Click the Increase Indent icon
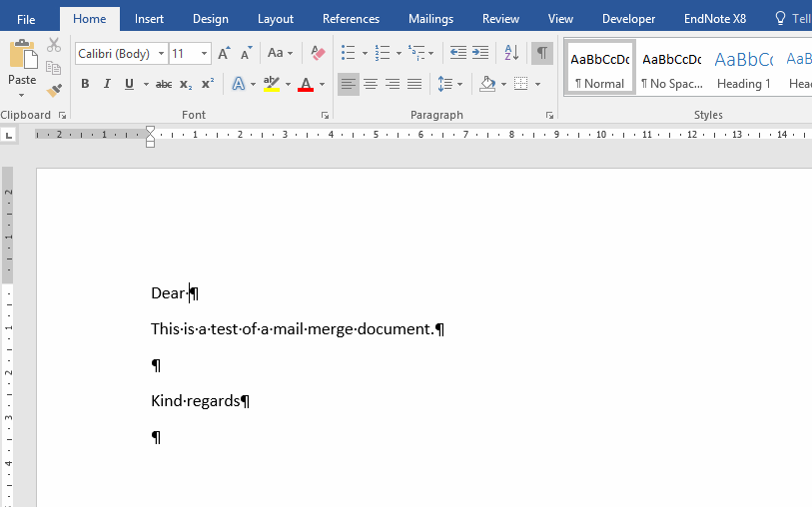Image resolution: width=812 pixels, height=507 pixels. (480, 53)
